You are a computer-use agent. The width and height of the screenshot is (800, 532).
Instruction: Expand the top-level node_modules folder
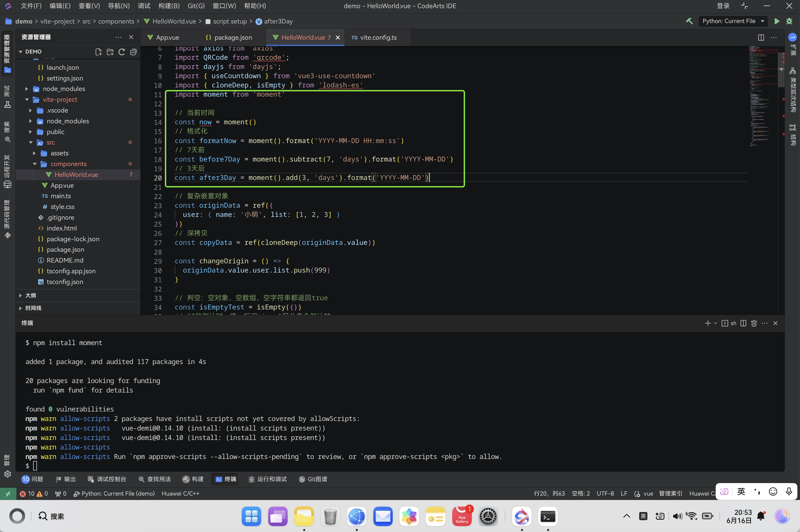[x=27, y=89]
